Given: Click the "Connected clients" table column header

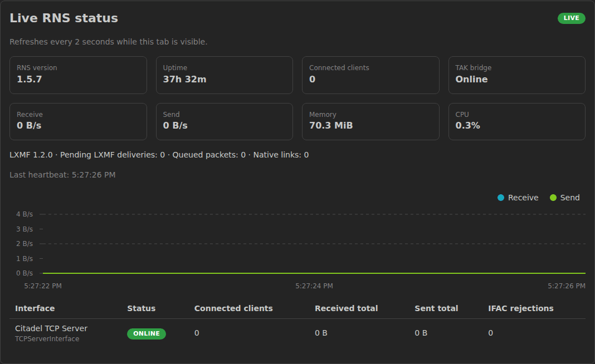Looking at the screenshot, I should tap(233, 308).
